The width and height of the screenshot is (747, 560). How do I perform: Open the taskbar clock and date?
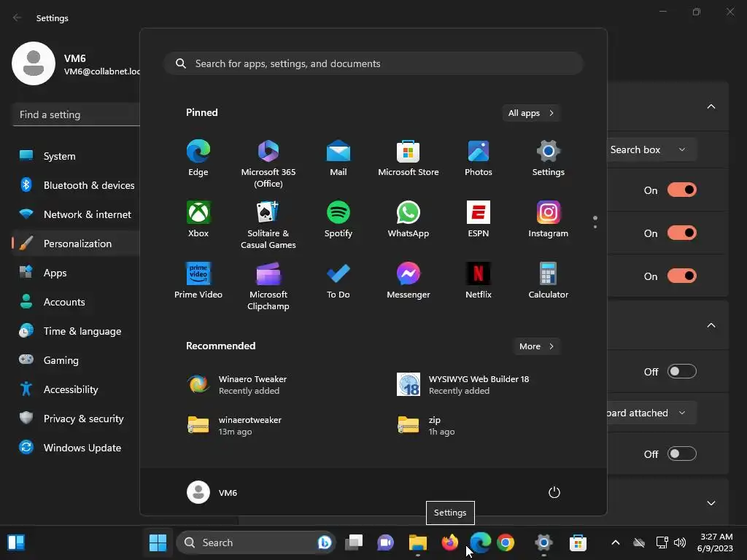pos(715,542)
